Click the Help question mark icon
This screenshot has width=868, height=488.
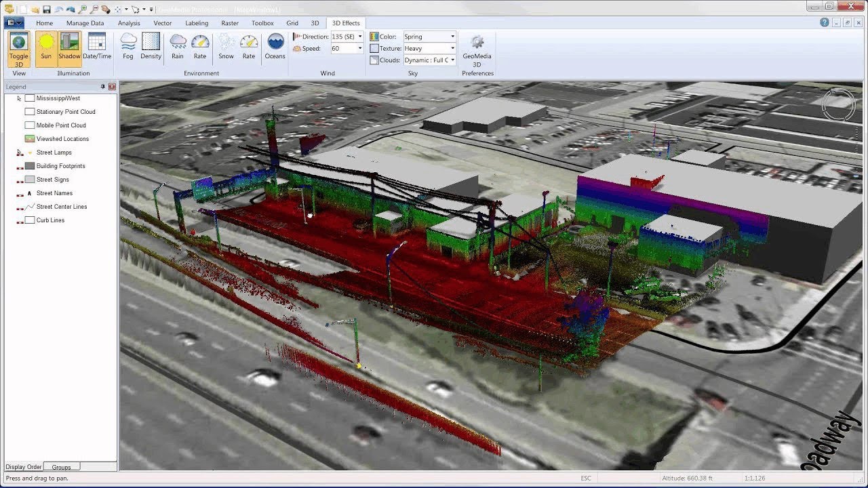point(825,22)
